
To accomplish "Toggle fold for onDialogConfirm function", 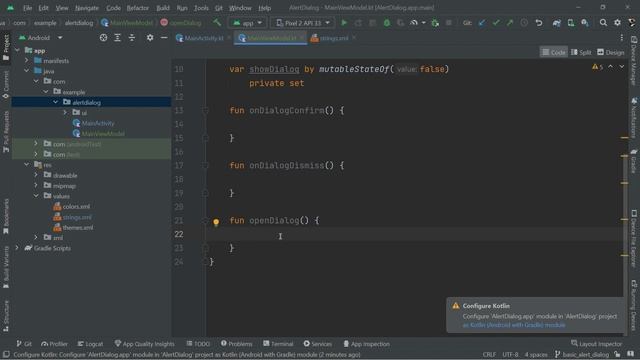I will (x=205, y=110).
